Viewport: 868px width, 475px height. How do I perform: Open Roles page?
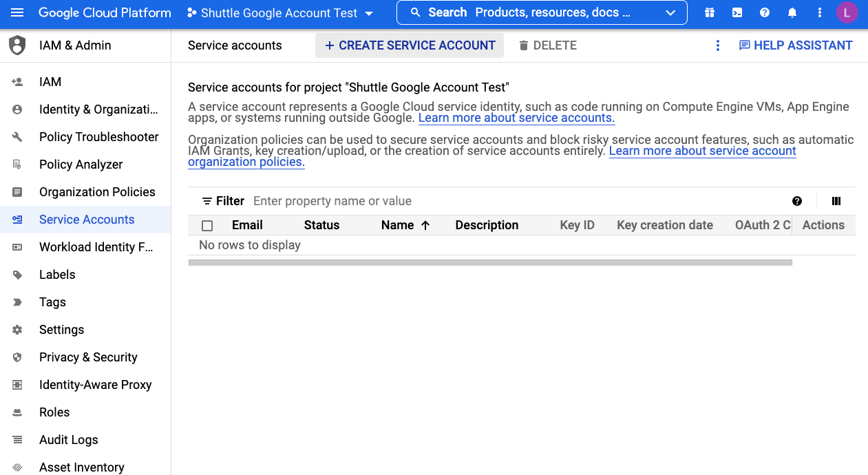[x=54, y=412]
